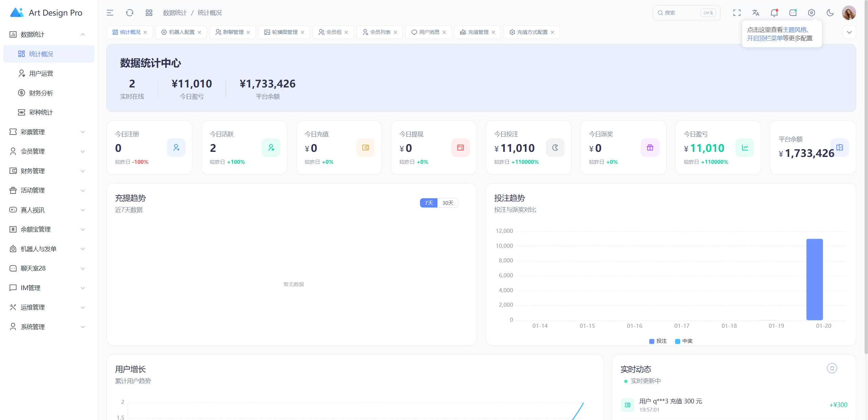The height and width of the screenshot is (420, 868).
Task: Toggle dark mode with the moon icon
Action: point(829,13)
